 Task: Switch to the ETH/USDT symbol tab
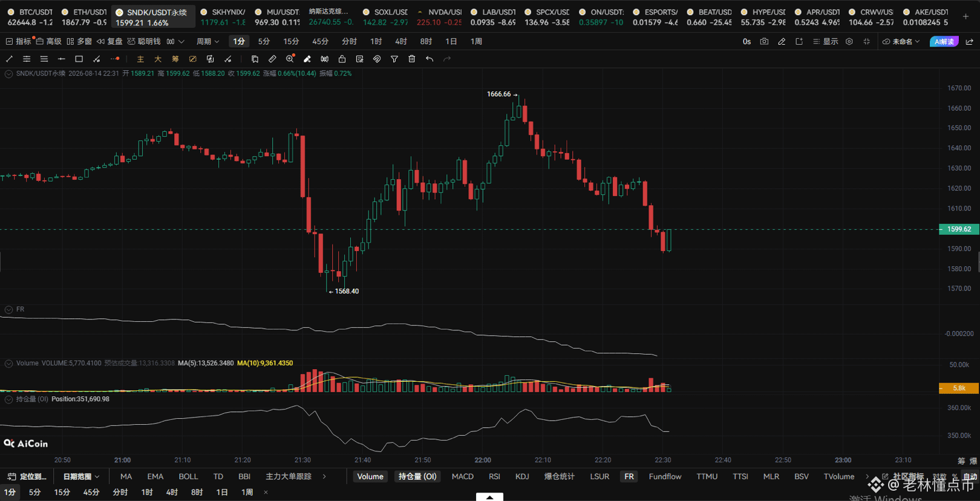(x=84, y=17)
